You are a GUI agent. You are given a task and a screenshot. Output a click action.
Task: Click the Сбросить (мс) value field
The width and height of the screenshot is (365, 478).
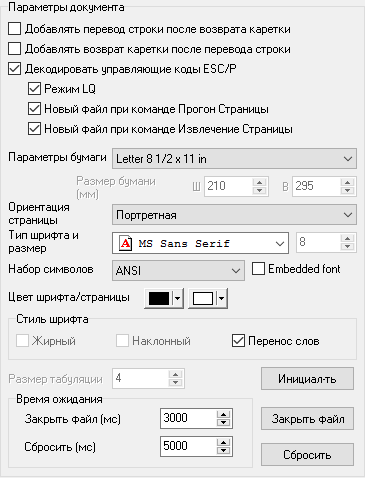[x=189, y=446]
